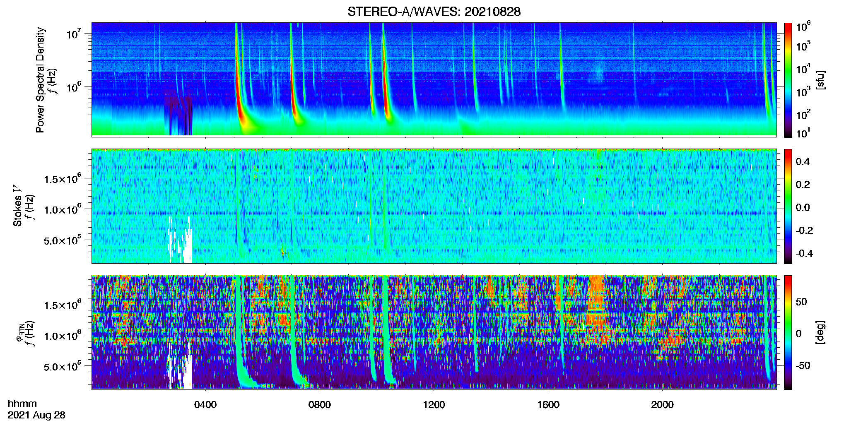This screenshot has height=447, width=868.
Task: Click the -50 label on degrees color bar
Action: tap(803, 365)
